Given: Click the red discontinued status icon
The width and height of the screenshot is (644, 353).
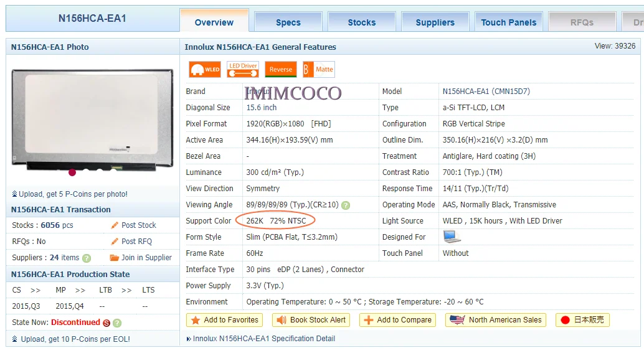Looking at the screenshot, I should [107, 323].
